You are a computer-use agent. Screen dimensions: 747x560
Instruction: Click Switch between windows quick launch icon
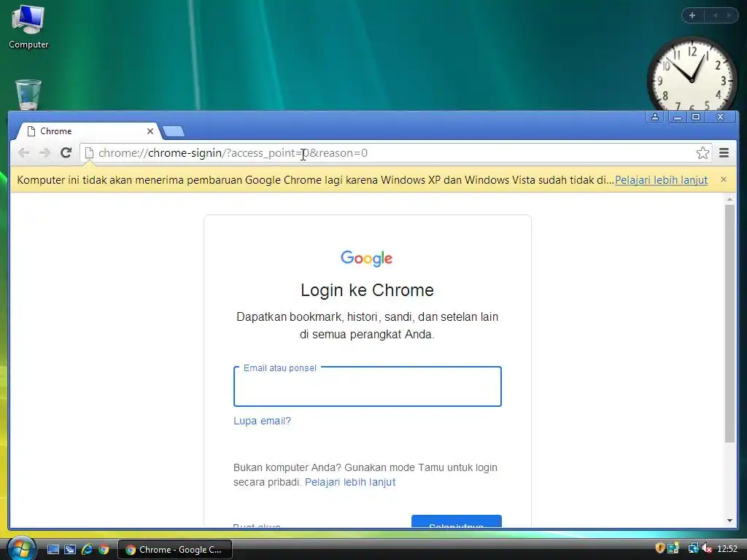(70, 550)
